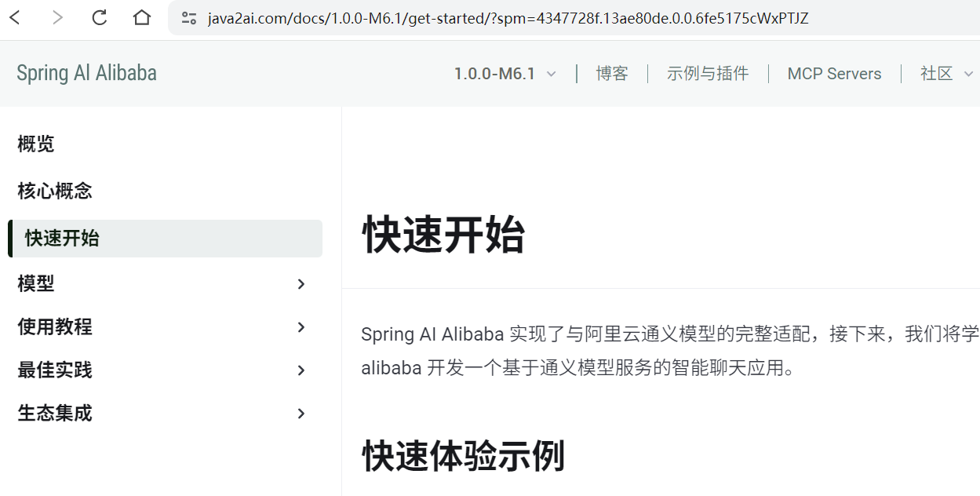Open the 示例与插件 navigation item
The image size is (980, 496).
coord(708,74)
